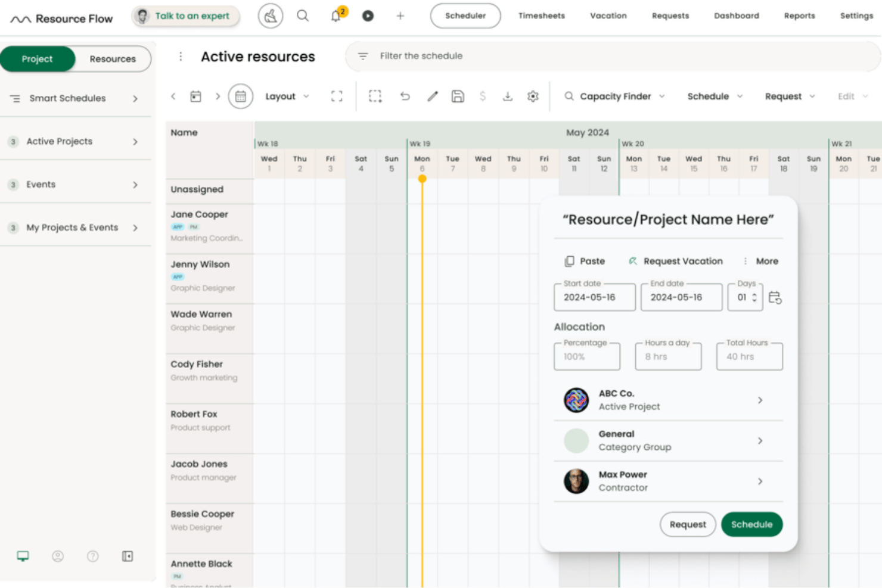
Task: Click the Request button in popup
Action: [x=688, y=524]
